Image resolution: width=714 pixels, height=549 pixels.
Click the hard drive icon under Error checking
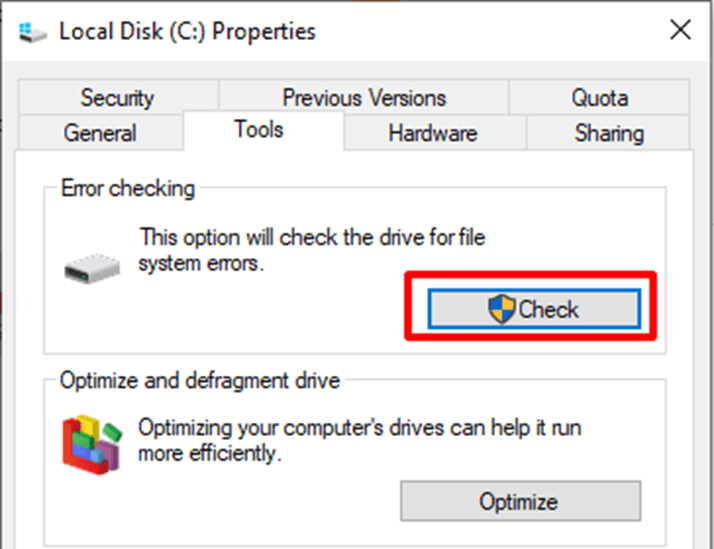pyautogui.click(x=91, y=268)
